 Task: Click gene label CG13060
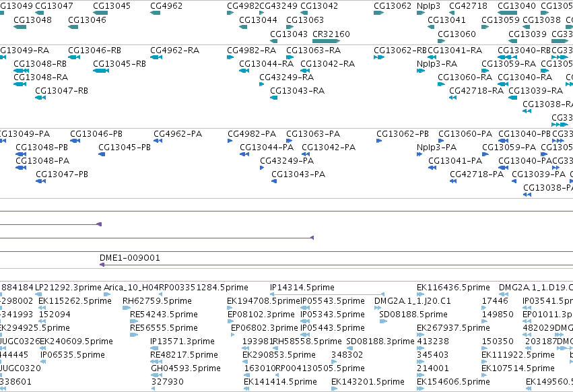(x=457, y=34)
